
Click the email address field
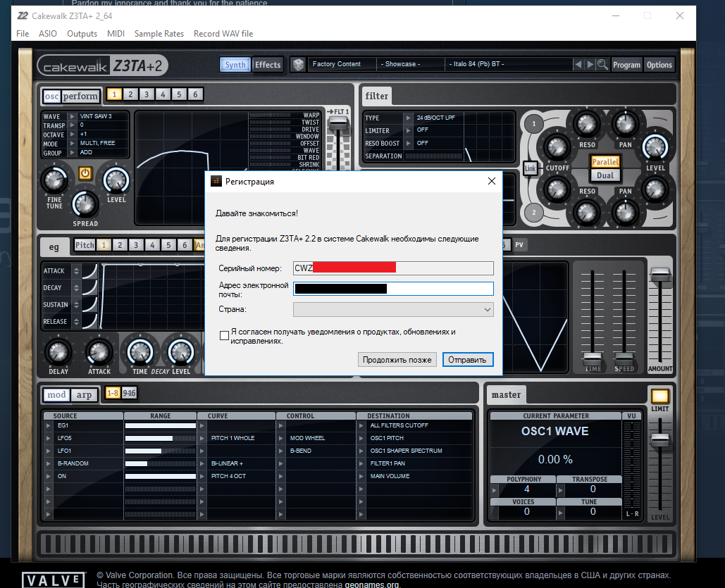(393, 289)
